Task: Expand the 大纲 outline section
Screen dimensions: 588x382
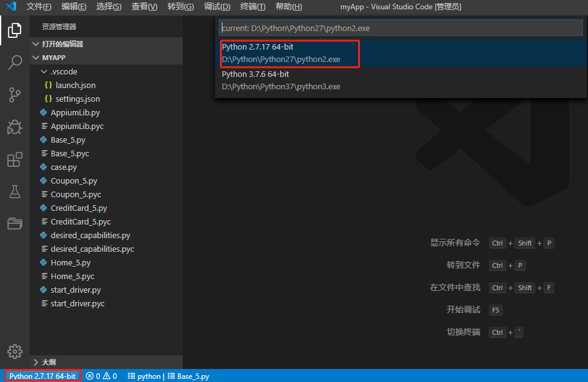Action: [x=106, y=362]
